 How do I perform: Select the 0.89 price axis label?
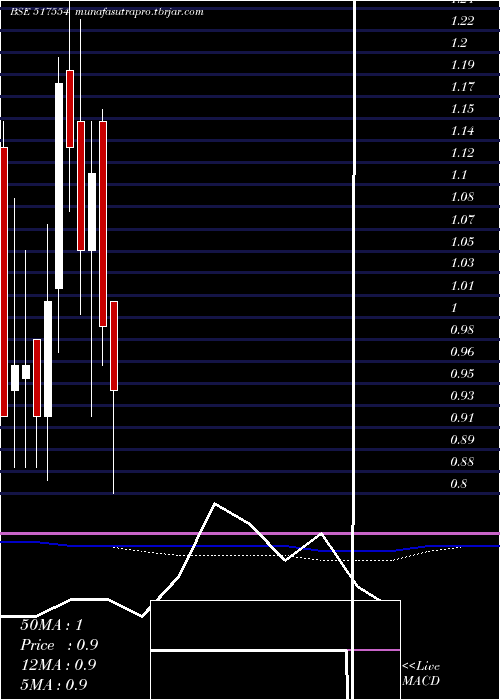pos(462,440)
